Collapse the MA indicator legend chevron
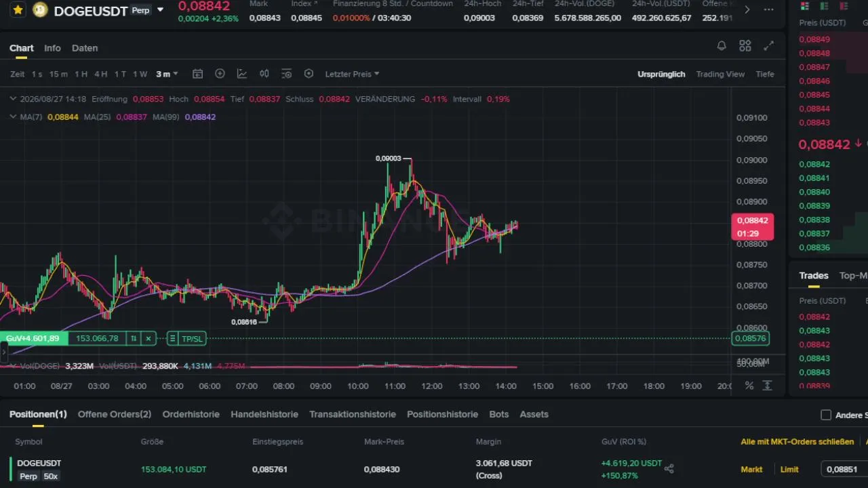Viewport: 868px width, 488px height. pyautogui.click(x=13, y=117)
